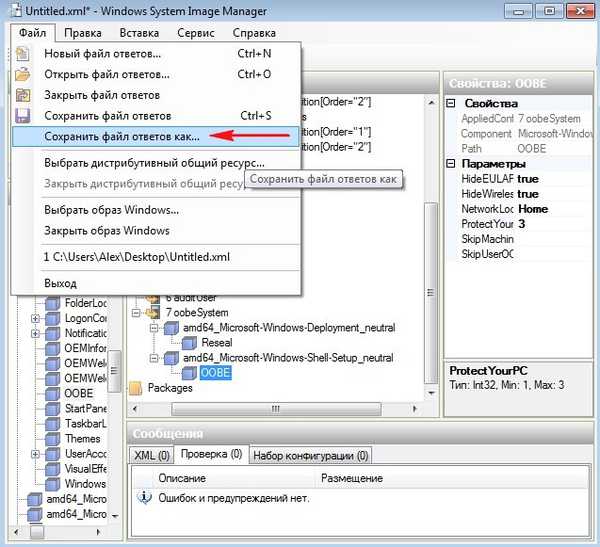
Task: Collapse the amd64_Microsoft-Windows-Deployment_neutral node
Action: click(154, 328)
